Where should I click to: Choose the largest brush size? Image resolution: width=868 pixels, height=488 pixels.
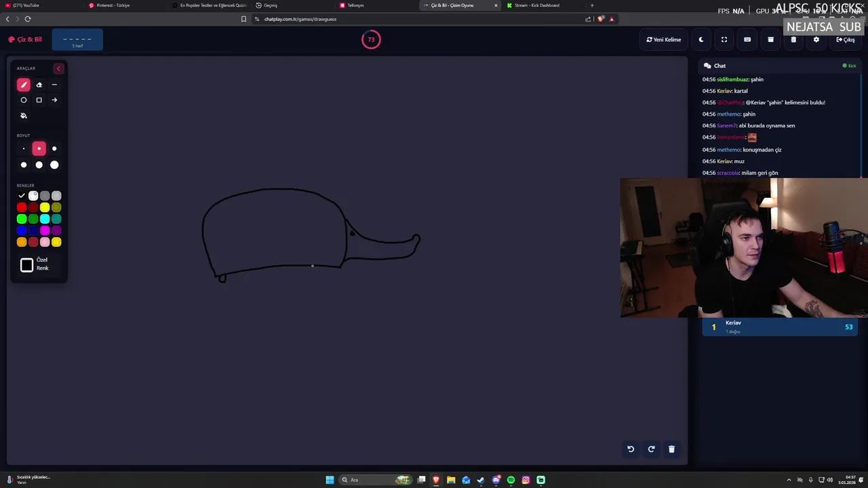(54, 165)
